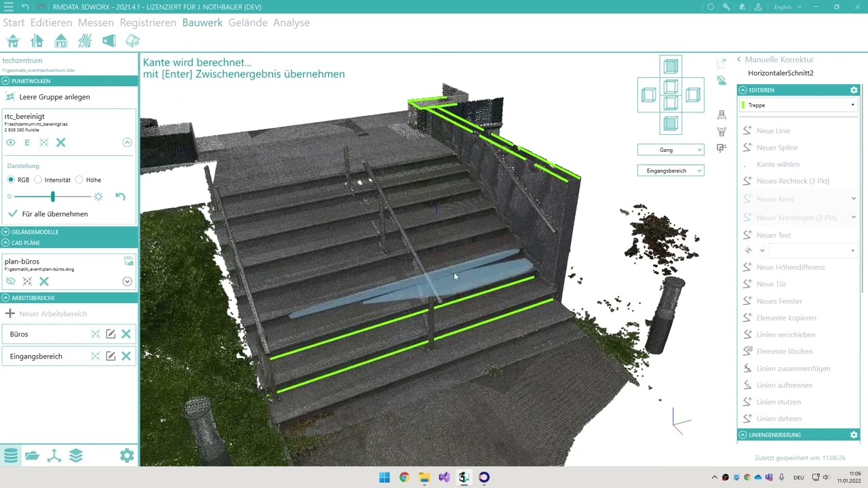Toggle the 2D view icon
Image resolution: width=868 pixels, height=488 pixels.
pyautogui.click(x=722, y=63)
